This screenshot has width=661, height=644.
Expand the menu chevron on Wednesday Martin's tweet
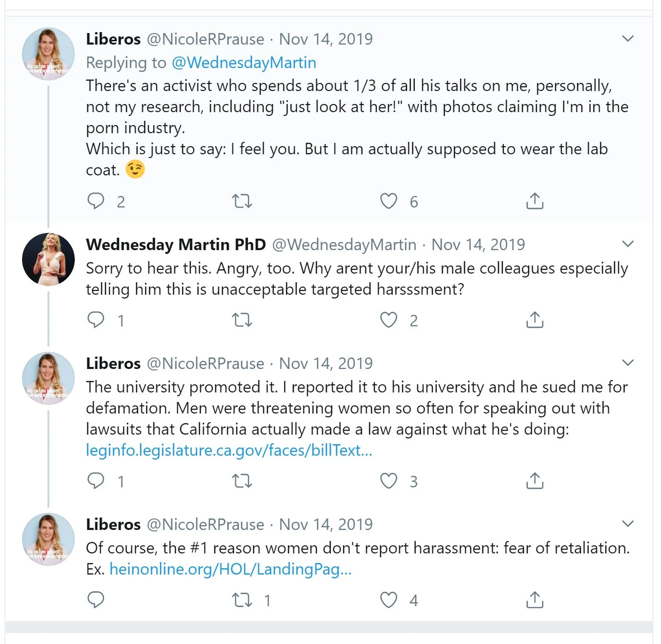(627, 244)
